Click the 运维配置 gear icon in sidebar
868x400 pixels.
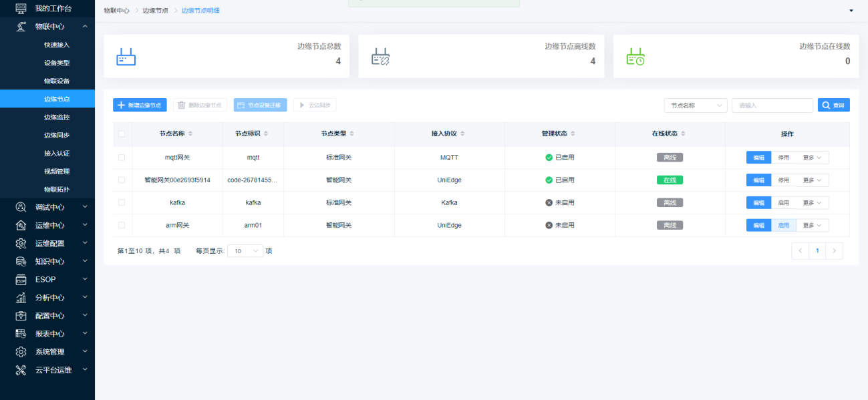[x=21, y=243]
